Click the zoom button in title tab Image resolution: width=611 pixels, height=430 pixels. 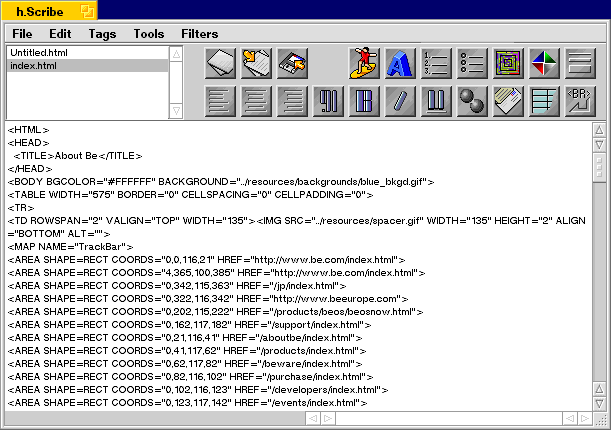87,11
